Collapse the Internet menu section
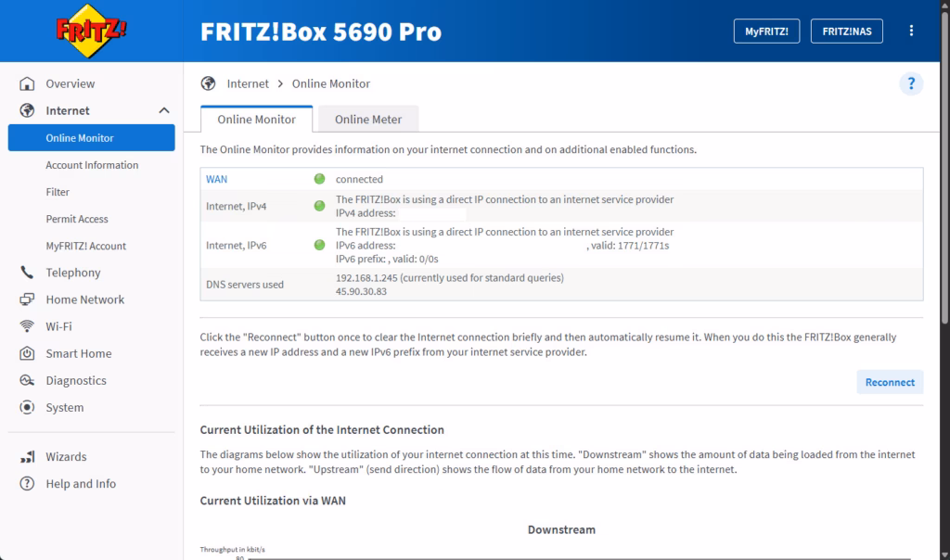This screenshot has width=950, height=560. tap(164, 110)
